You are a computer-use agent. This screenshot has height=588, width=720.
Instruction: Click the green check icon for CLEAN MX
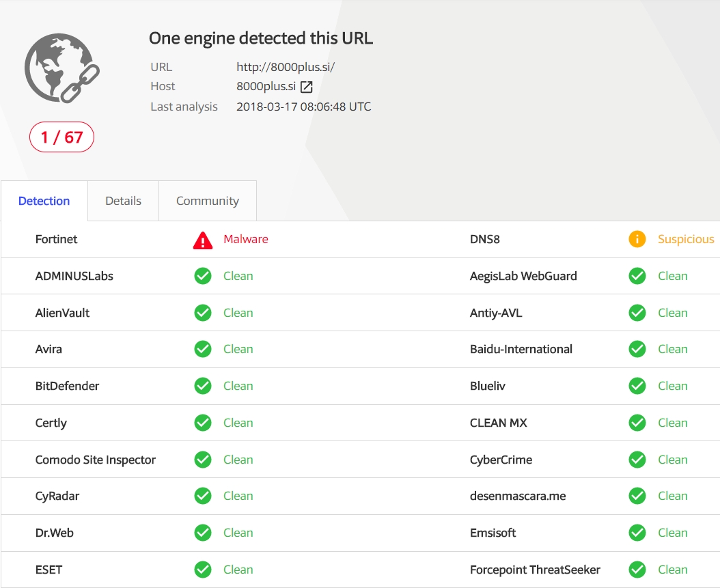pyautogui.click(x=637, y=423)
